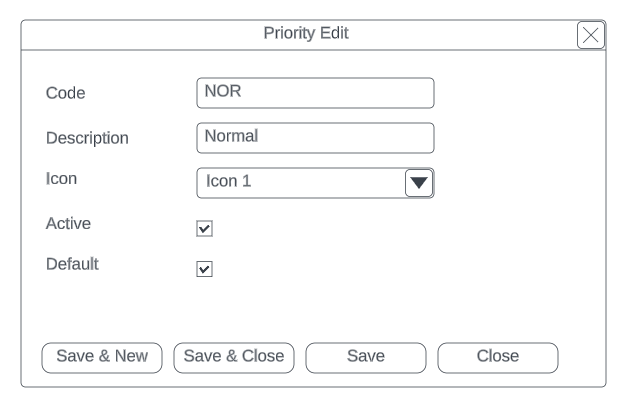The width and height of the screenshot is (626, 400).
Task: Click the Code field containing NOR
Action: coord(315,92)
